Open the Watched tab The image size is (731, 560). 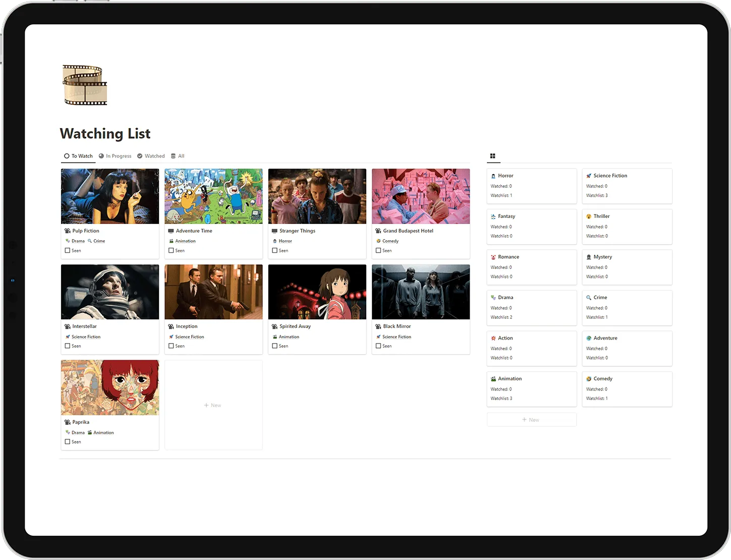151,156
